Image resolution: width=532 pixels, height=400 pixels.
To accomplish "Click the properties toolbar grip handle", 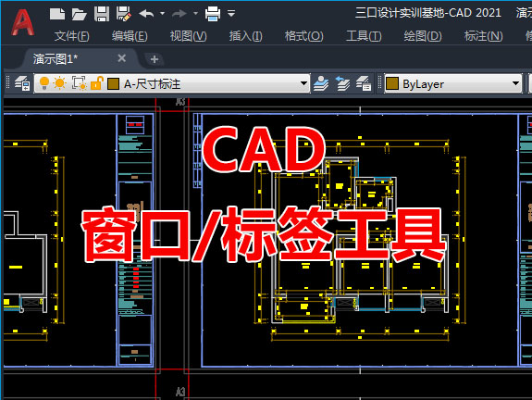I will pos(379,83).
